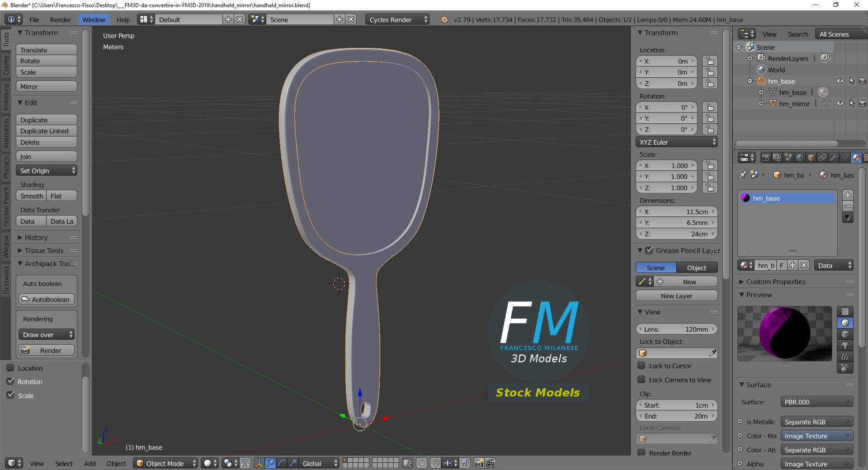The height and width of the screenshot is (470, 868).
Task: Switch to the Create tool shelf tab
Action: [x=6, y=65]
